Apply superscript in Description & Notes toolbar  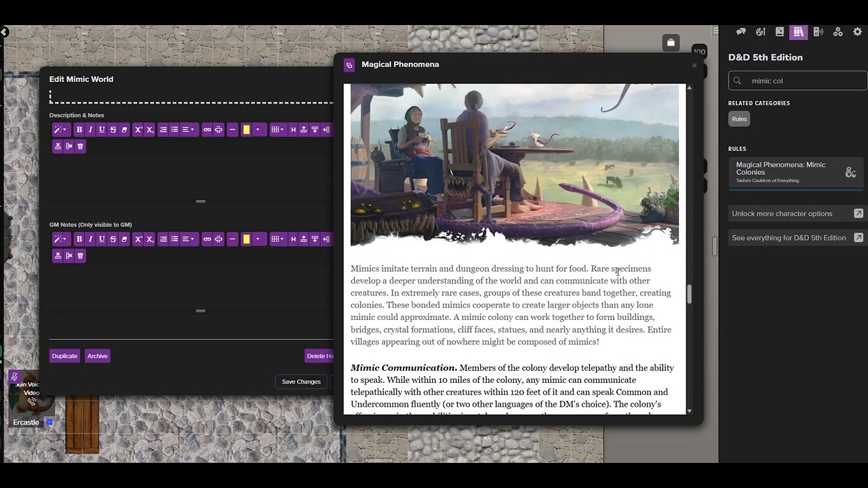click(x=138, y=129)
